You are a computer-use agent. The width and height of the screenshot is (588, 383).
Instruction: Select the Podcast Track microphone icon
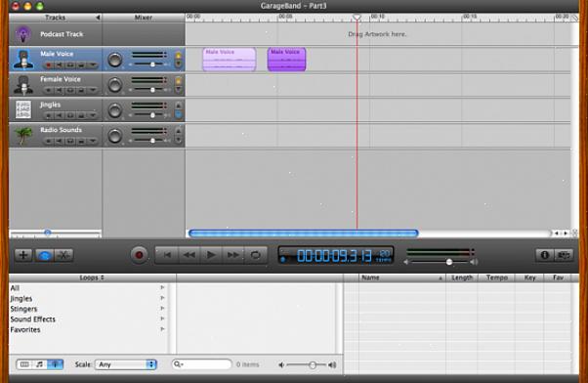pyautogui.click(x=22, y=34)
